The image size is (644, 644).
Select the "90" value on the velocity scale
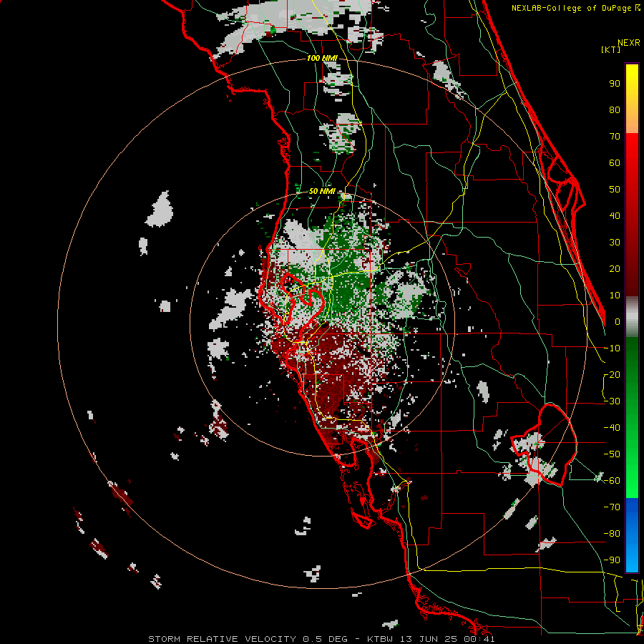tap(615, 84)
